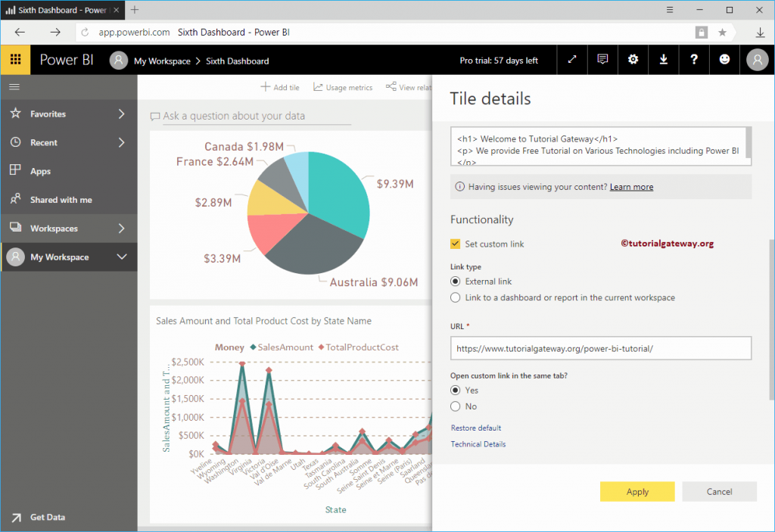Choose No for opening link in same tab
775x532 pixels.
tap(455, 406)
